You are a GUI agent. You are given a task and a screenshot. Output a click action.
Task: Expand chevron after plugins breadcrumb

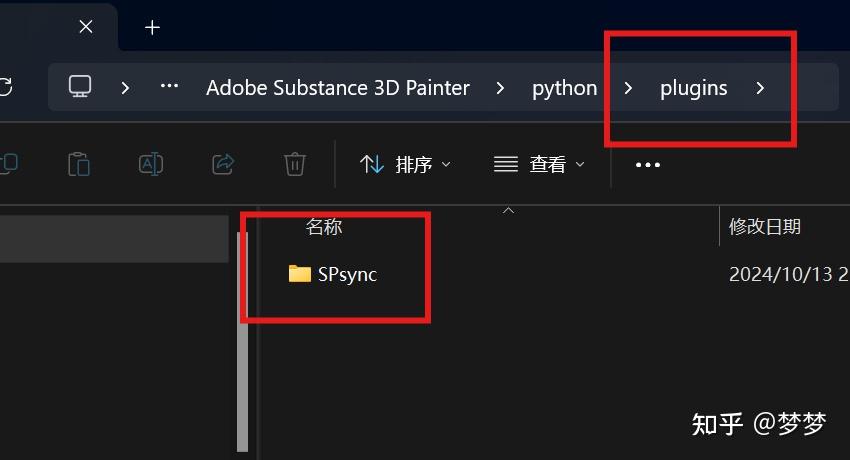(x=761, y=88)
